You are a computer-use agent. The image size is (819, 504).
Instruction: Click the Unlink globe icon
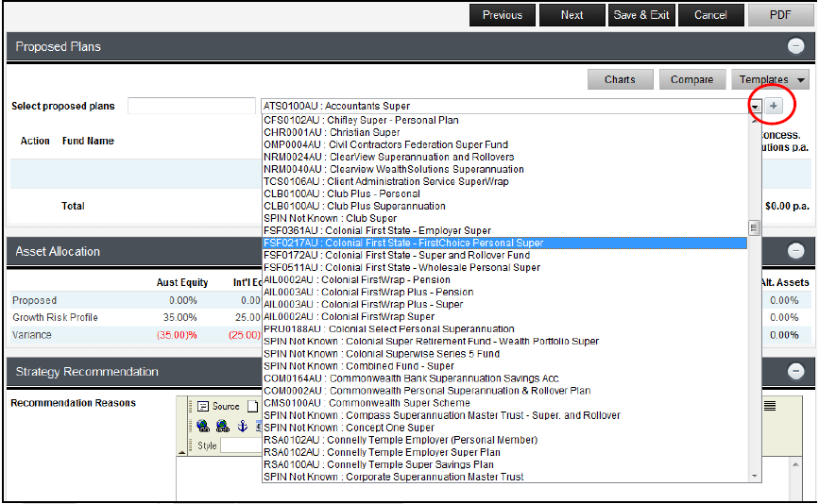pos(223,427)
